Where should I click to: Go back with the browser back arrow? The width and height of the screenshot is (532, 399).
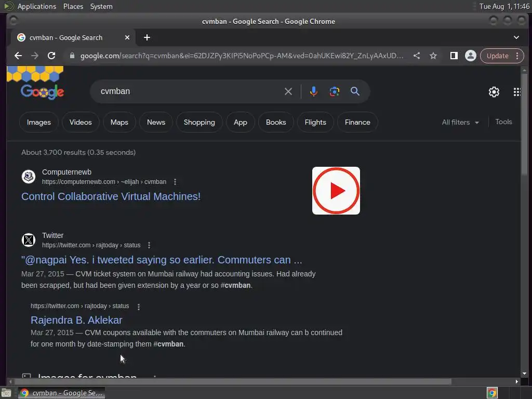click(x=18, y=56)
